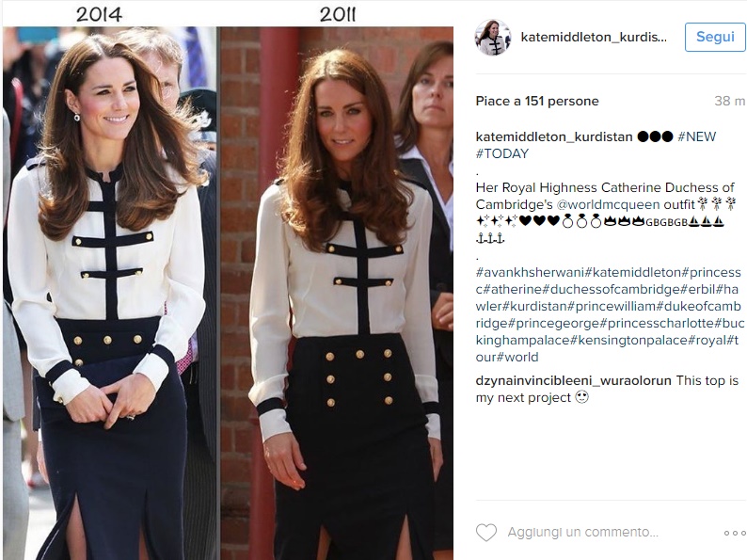The width and height of the screenshot is (747, 560).
Task: Click the 38 m post timestamp
Action: point(729,101)
